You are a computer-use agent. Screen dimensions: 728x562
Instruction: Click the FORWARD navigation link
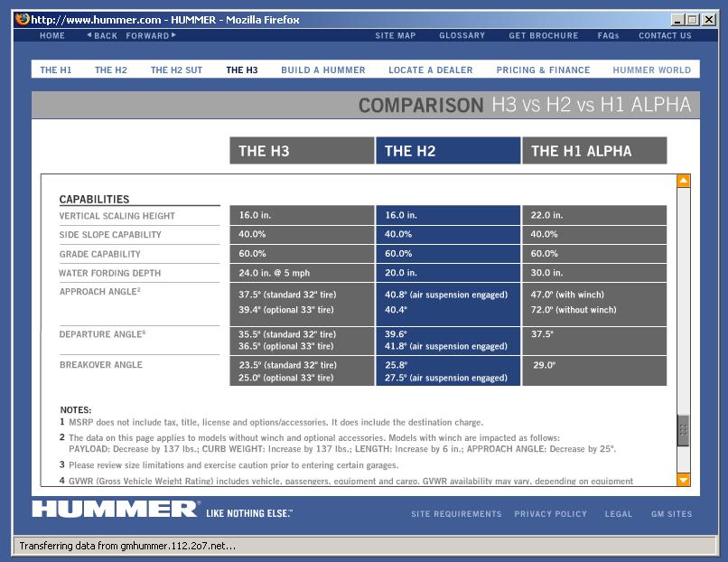(x=151, y=36)
